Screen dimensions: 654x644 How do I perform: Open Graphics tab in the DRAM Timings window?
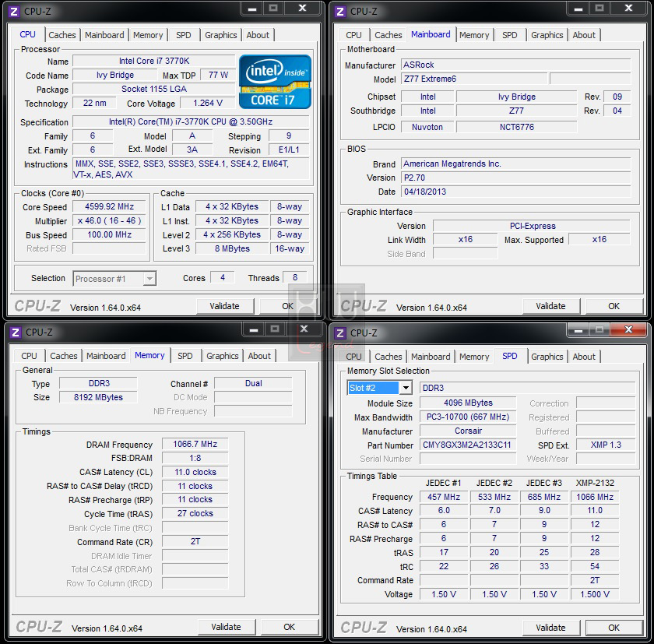[223, 356]
